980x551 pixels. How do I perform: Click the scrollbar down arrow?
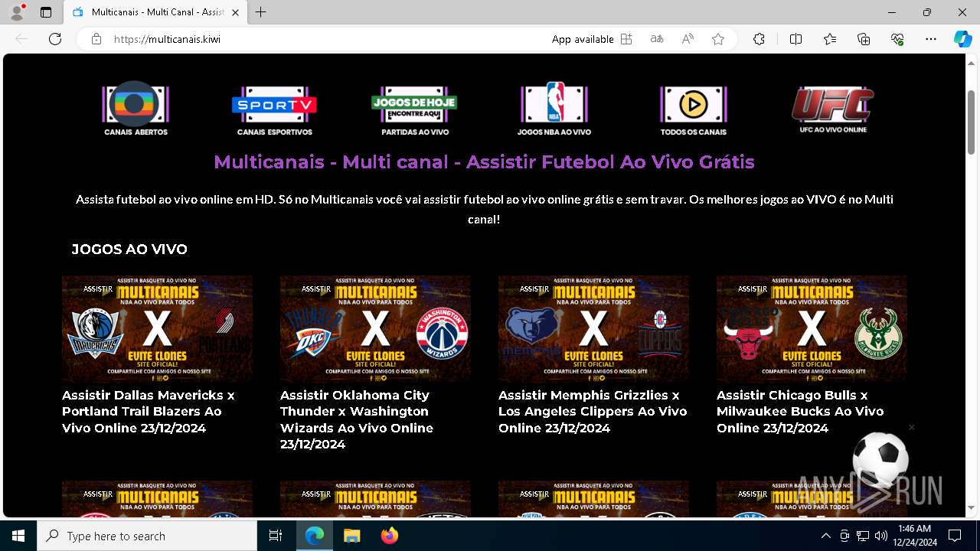click(971, 507)
